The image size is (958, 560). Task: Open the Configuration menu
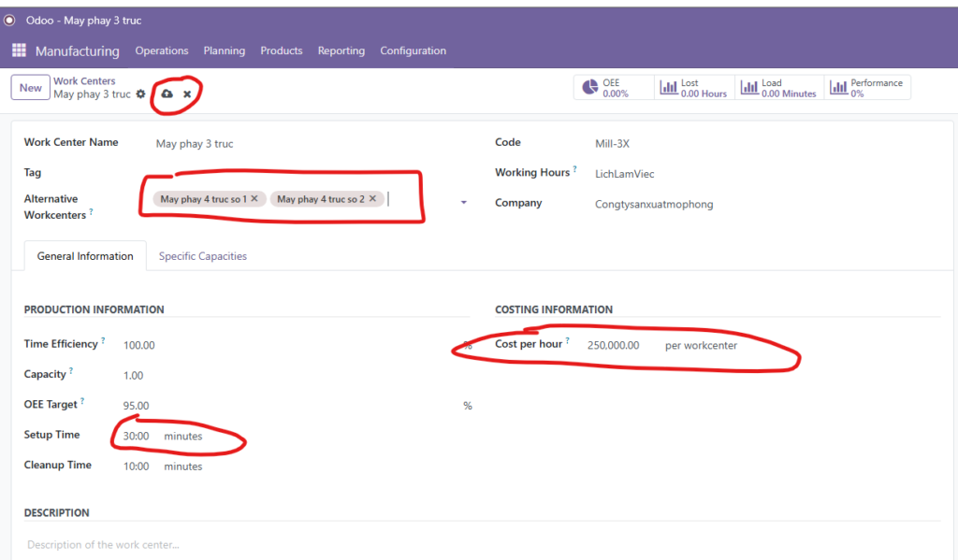tap(413, 50)
